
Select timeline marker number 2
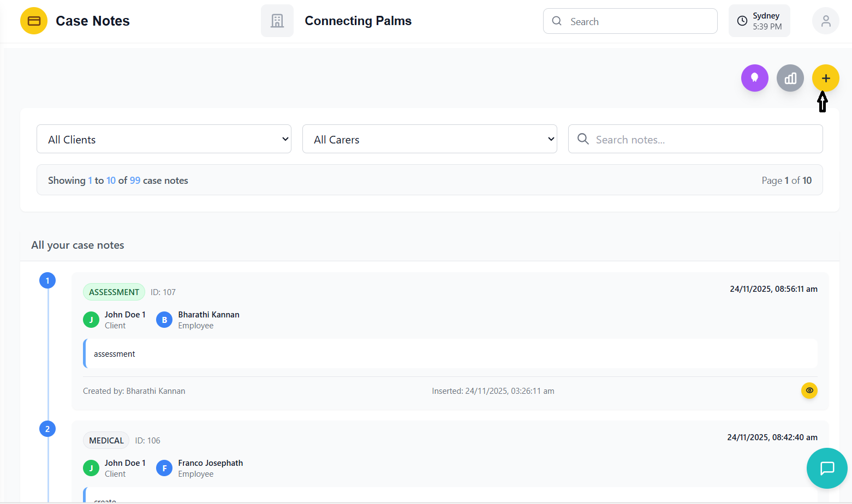[47, 429]
